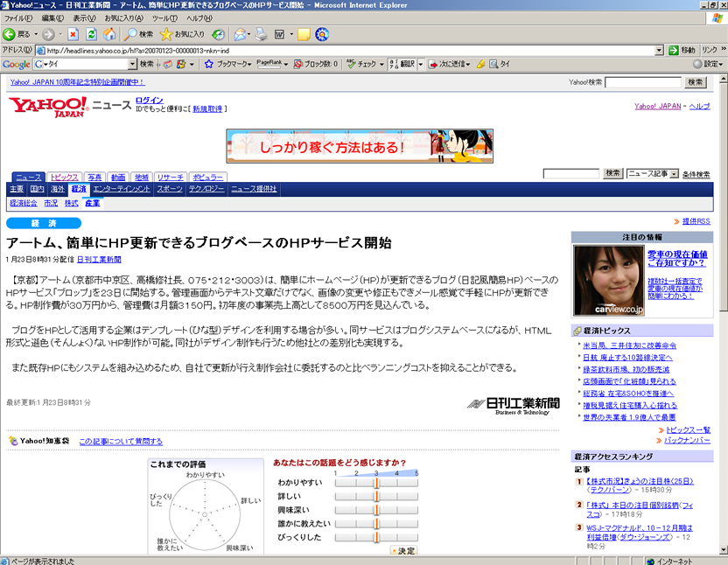Click the Yahoo!検索 button at top right
The image size is (728, 565).
(x=695, y=82)
